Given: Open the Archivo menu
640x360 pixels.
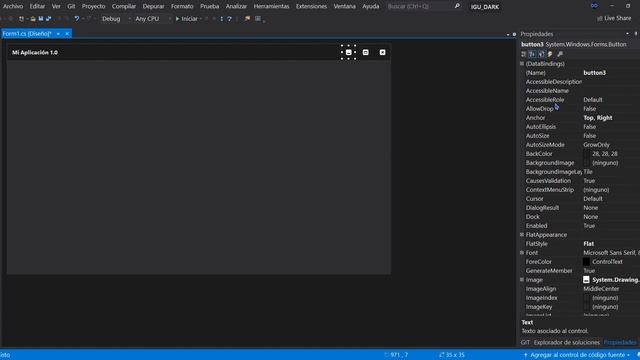Looking at the screenshot, I should pyautogui.click(x=13, y=6).
